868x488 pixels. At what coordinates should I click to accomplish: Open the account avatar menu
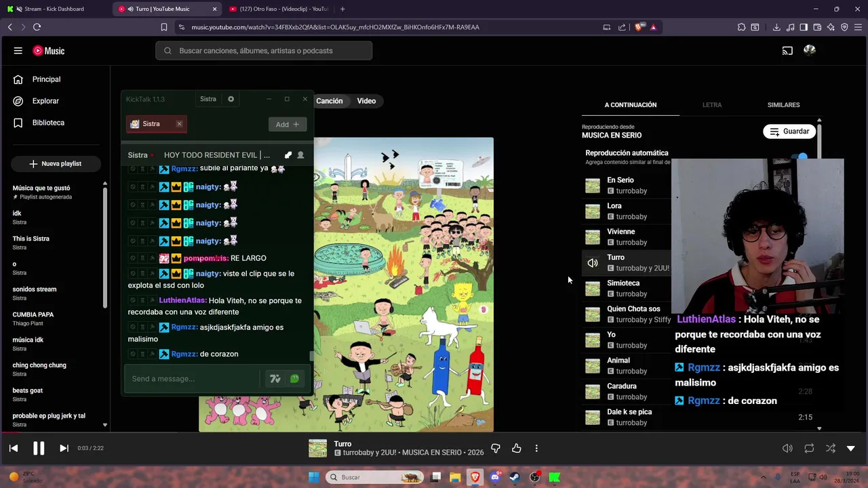pyautogui.click(x=809, y=50)
